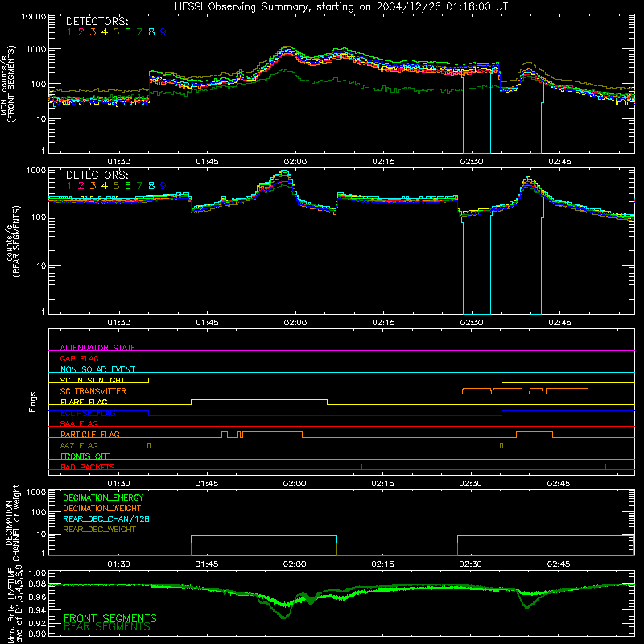Select the ECLIPSE_FLAG label
Screen dimensions: 644x644
pos(88,413)
